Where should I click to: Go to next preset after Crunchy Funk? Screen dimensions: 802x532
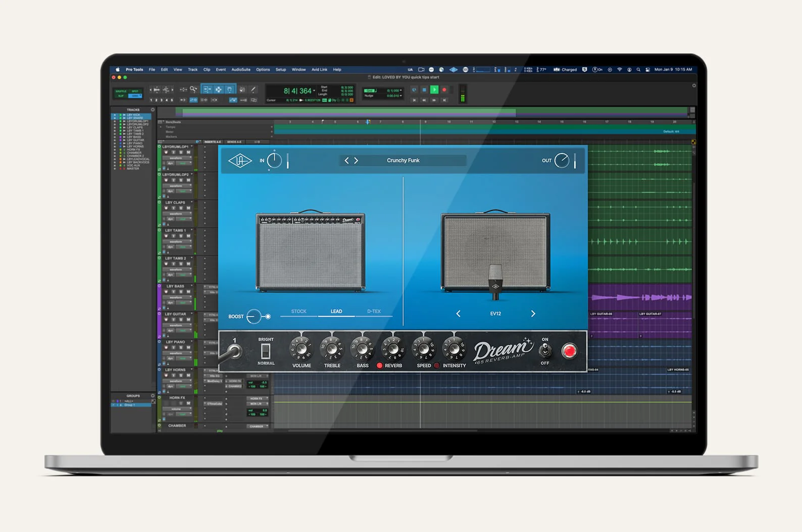[x=356, y=161]
